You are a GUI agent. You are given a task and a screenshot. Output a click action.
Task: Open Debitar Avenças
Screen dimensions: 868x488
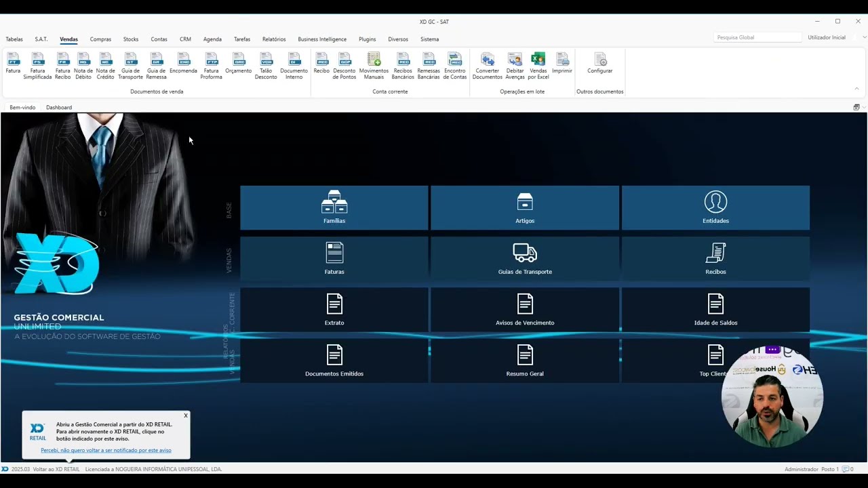coord(515,66)
